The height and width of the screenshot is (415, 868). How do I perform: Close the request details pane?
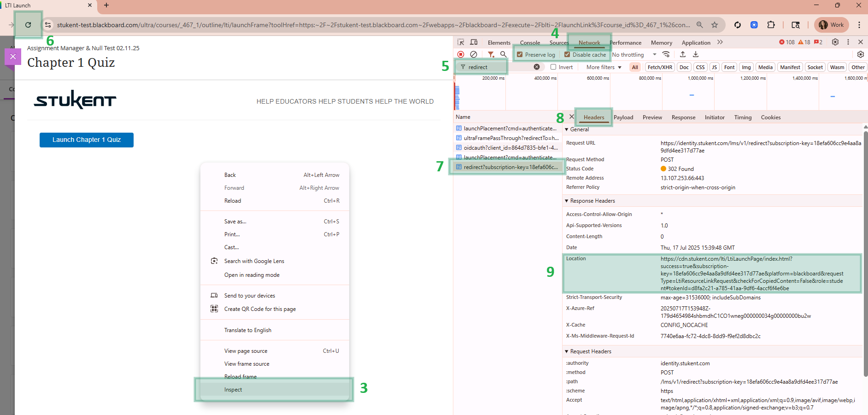coord(572,117)
